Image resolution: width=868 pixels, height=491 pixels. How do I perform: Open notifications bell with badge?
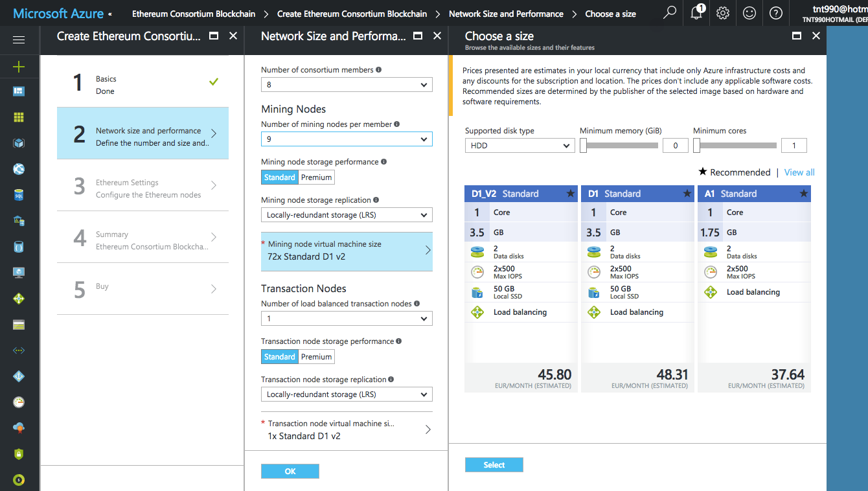(x=698, y=13)
